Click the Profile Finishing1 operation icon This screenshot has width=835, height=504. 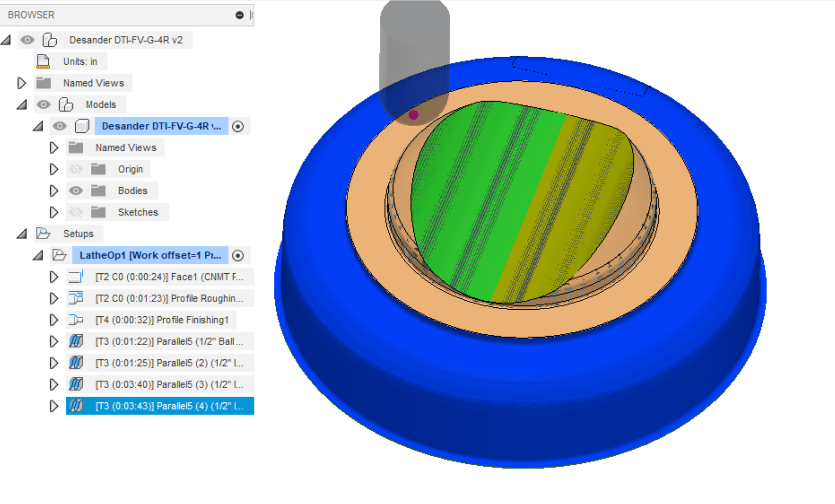click(x=76, y=320)
